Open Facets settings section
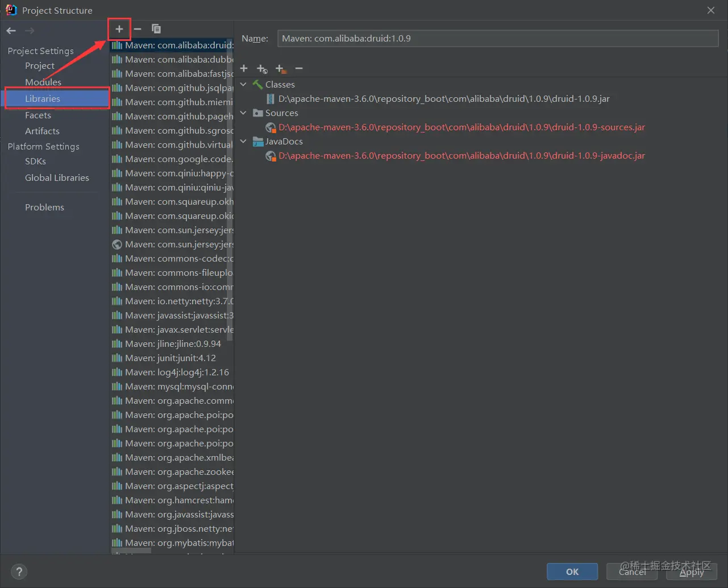 click(x=38, y=115)
